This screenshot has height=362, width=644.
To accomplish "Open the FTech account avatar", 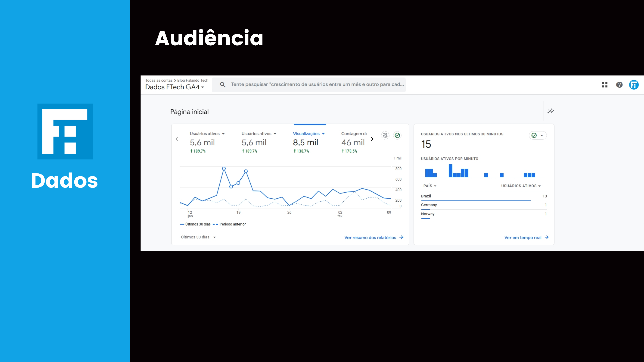I will pos(634,85).
